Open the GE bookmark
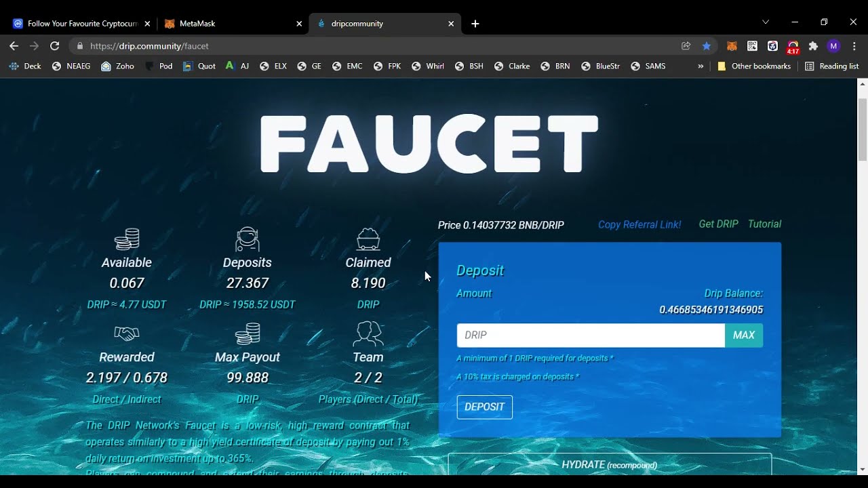 (x=310, y=66)
